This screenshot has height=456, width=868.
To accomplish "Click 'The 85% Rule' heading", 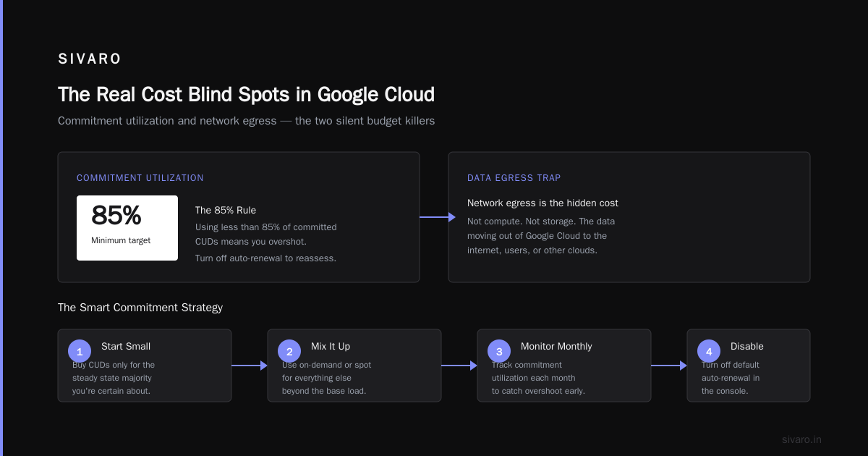I will point(226,211).
